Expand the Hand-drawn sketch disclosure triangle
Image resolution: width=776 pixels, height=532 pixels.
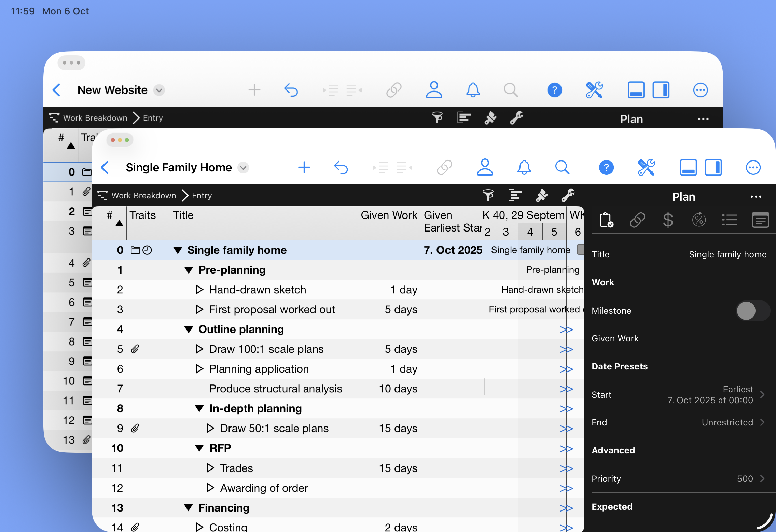pos(199,289)
